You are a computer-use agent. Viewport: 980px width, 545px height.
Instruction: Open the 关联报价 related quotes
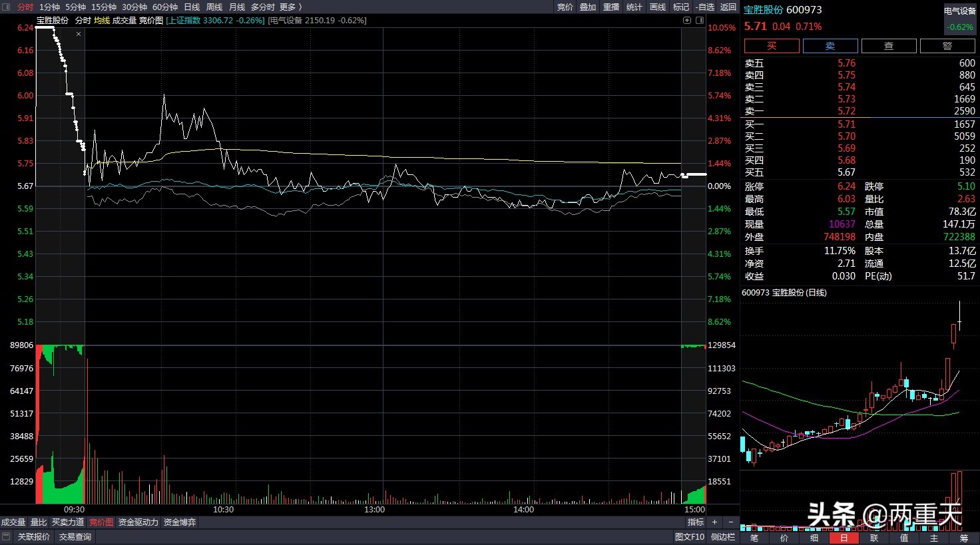(34, 537)
